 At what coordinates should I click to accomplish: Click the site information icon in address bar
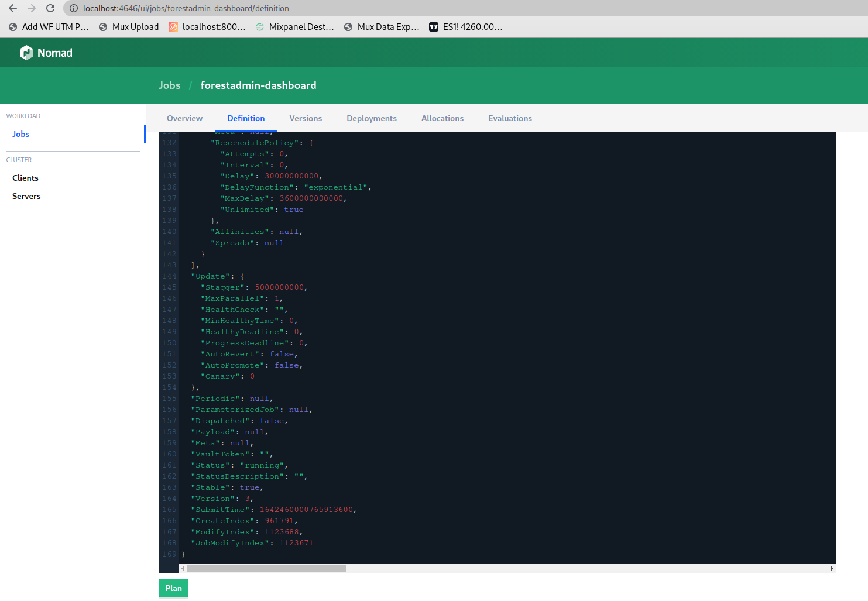74,8
